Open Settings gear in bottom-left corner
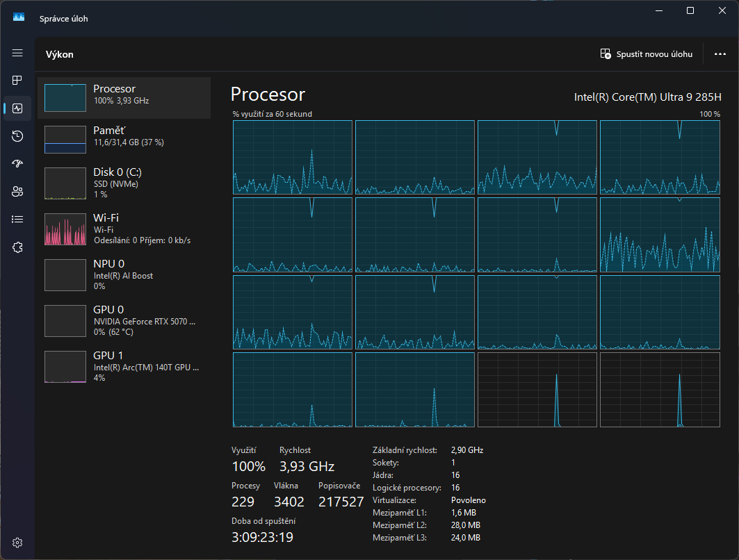Screen dimensions: 739x560 coord(18,543)
